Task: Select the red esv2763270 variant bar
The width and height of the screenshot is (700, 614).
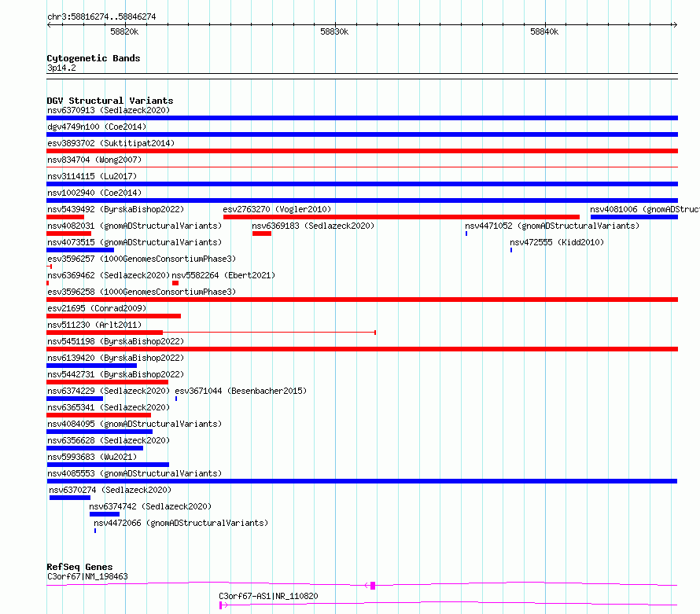Action: coord(401,217)
